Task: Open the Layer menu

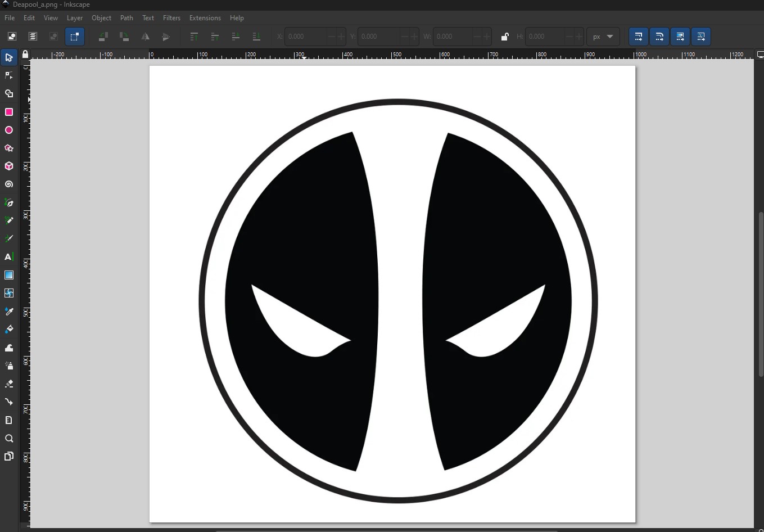Action: coord(75,18)
